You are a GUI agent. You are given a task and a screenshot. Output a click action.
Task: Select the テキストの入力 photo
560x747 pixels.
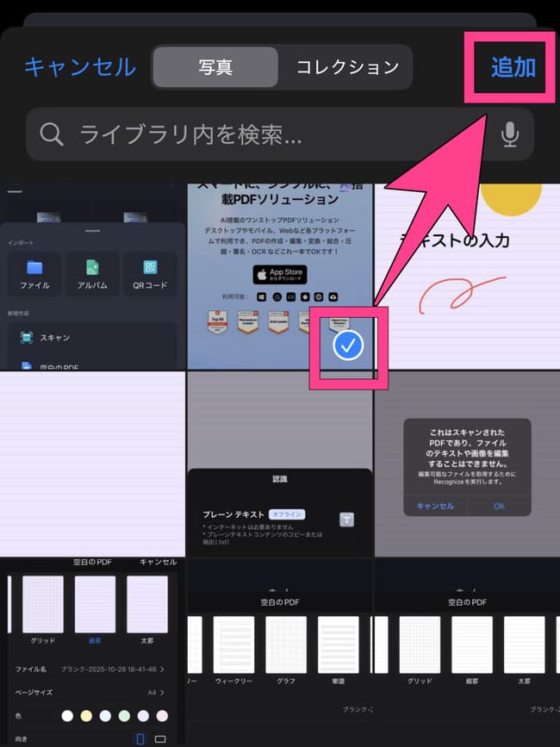tap(468, 277)
